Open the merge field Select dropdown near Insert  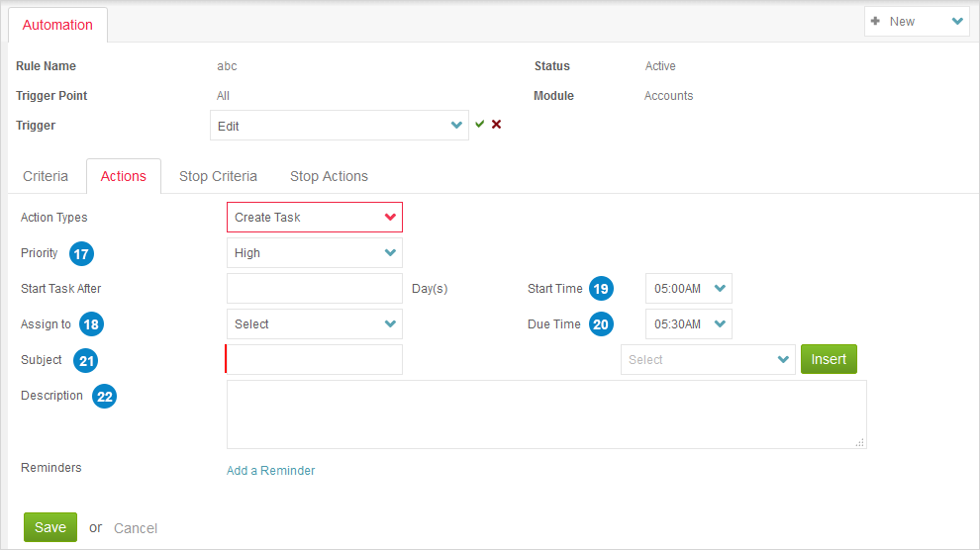pos(708,360)
